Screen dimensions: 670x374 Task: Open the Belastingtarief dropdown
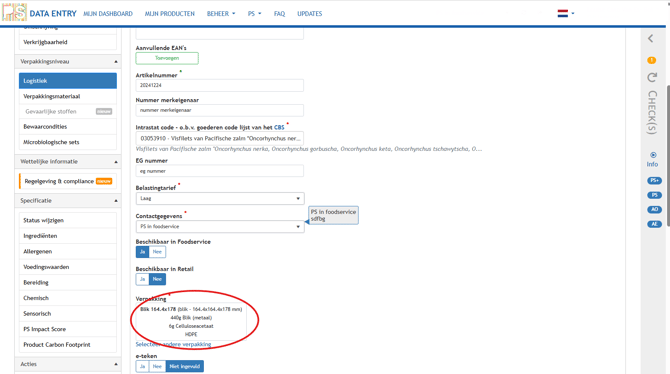tap(220, 198)
